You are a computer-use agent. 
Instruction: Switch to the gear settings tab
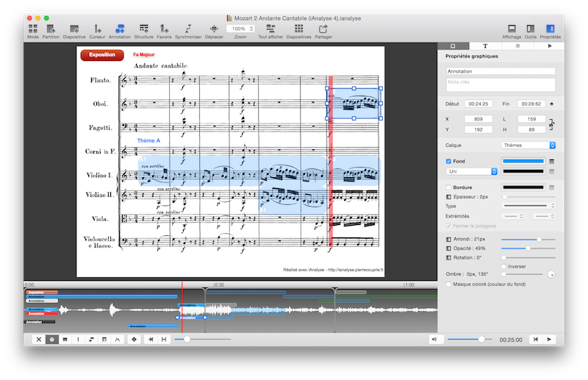[x=517, y=46]
